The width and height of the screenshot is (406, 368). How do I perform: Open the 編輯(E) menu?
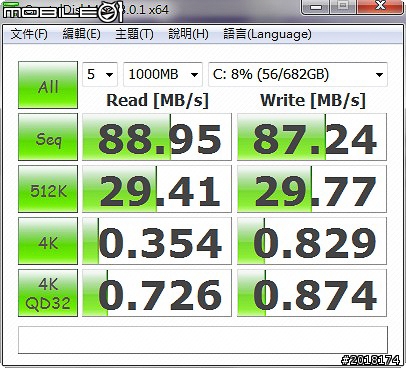(82, 34)
